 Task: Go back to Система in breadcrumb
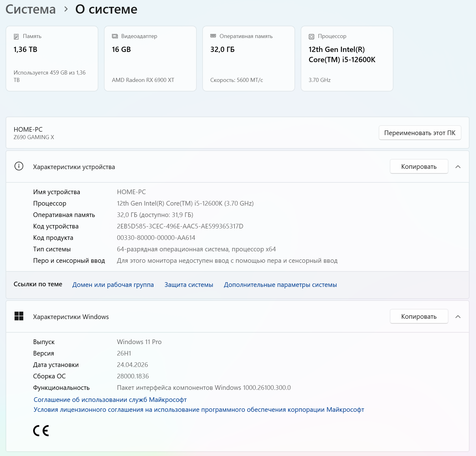coord(31,9)
